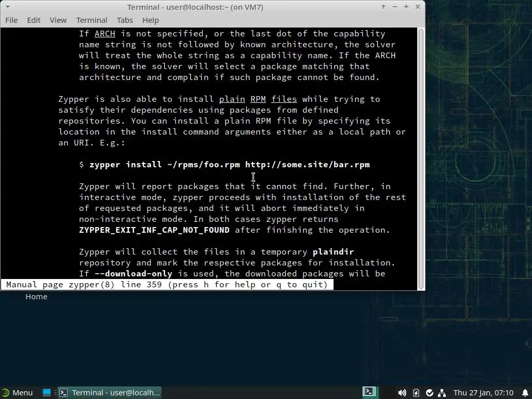This screenshot has height=399, width=532.
Task: Select the Terminal taskbar window button
Action: coord(109,393)
